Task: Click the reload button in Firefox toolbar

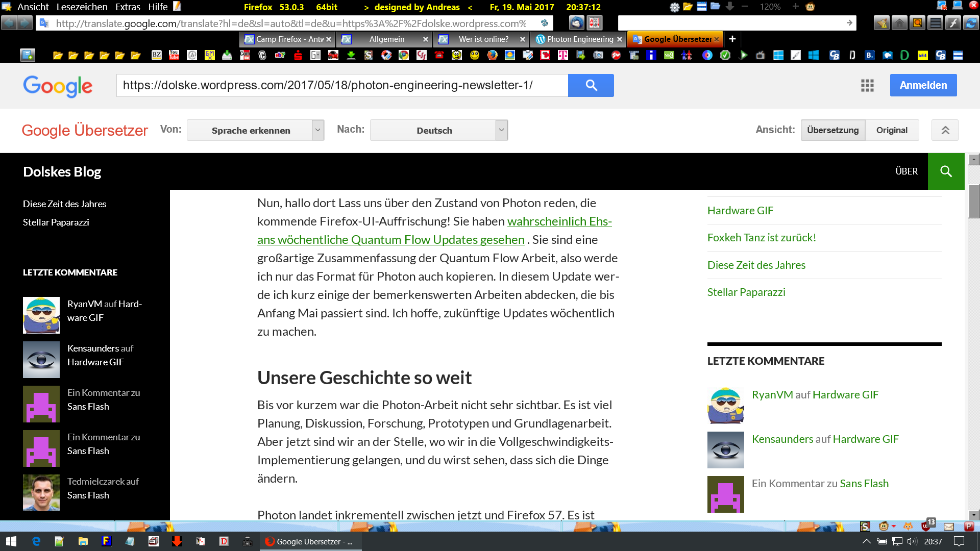Action: tap(970, 23)
